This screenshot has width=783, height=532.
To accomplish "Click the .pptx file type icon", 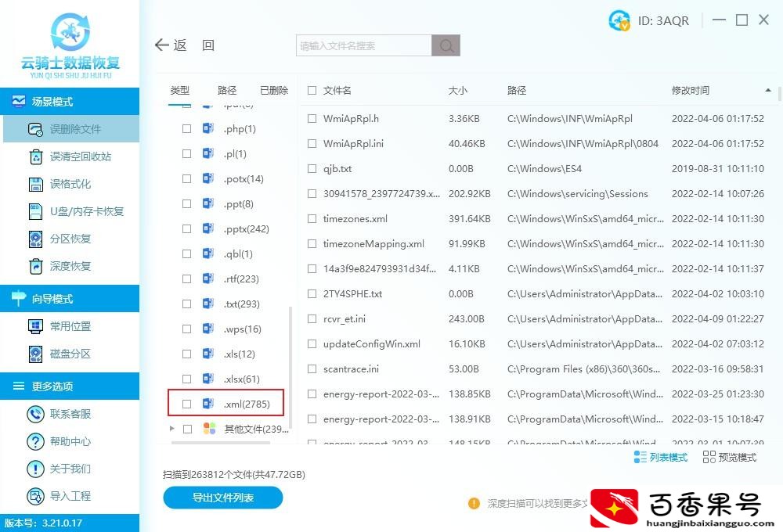I will [x=208, y=228].
